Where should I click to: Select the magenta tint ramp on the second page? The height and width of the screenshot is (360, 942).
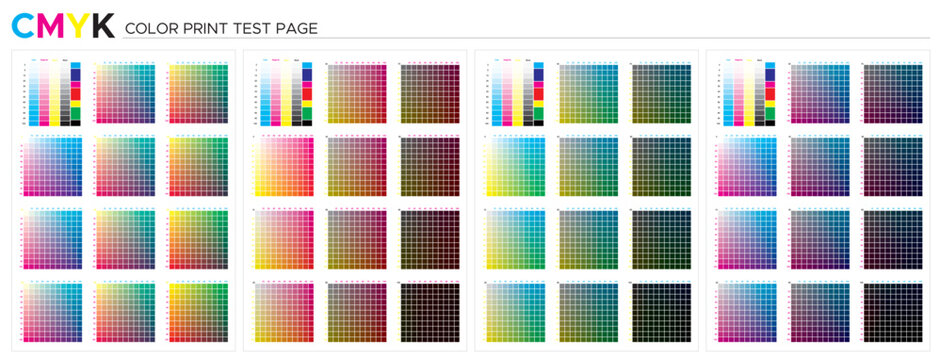point(276,94)
